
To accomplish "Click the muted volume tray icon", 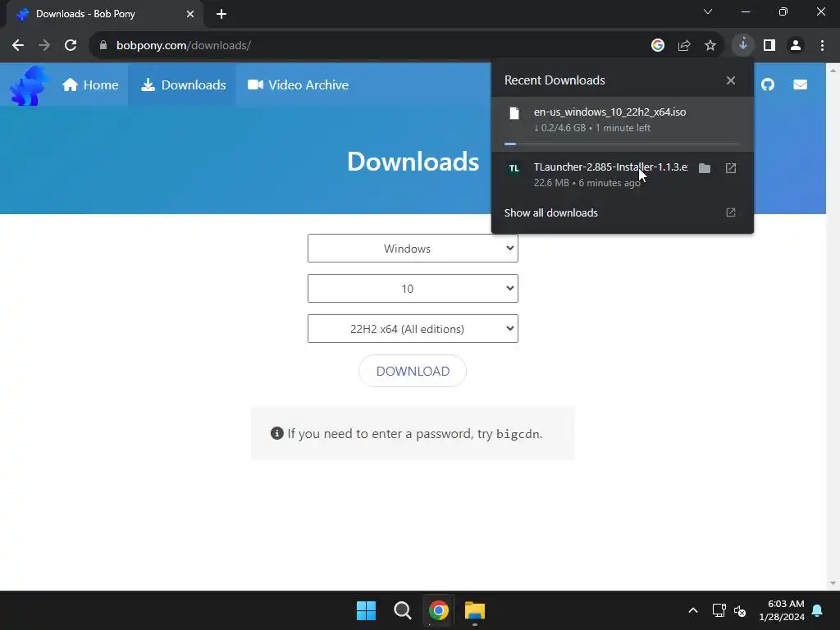I will 740,610.
